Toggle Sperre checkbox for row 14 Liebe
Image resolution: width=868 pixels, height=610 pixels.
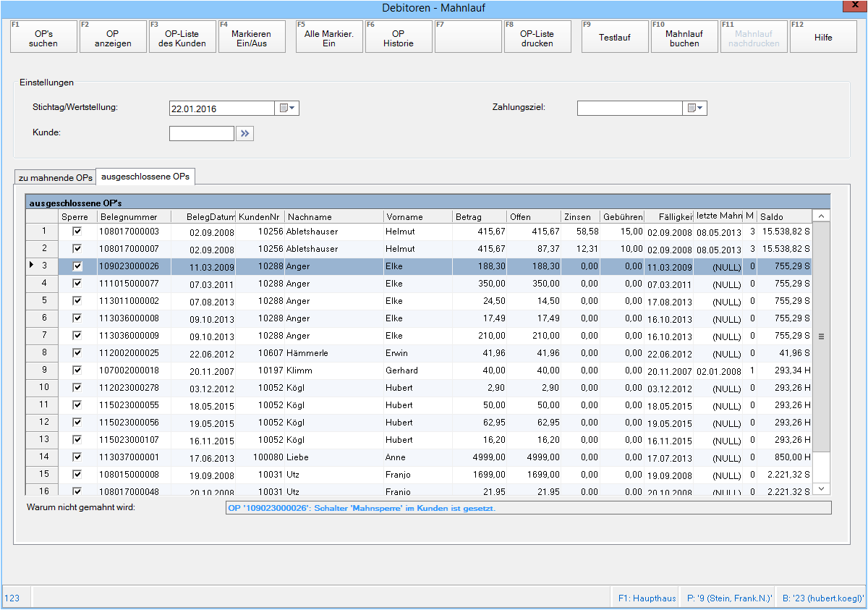(77, 457)
